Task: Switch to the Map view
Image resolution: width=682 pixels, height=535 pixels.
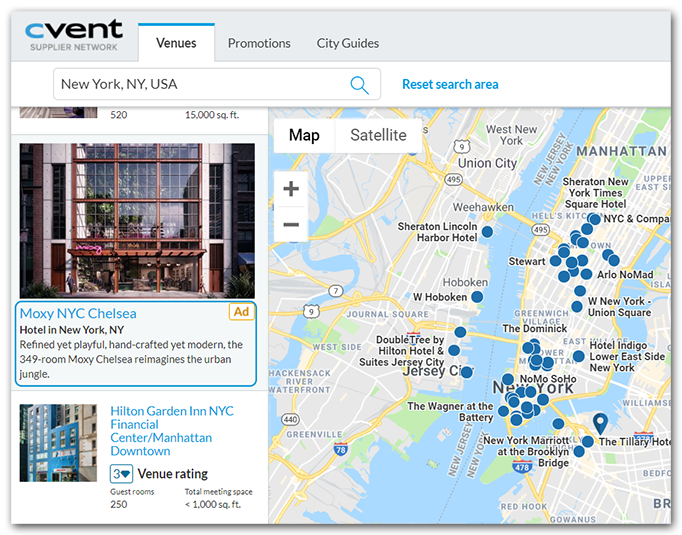Action: (304, 135)
